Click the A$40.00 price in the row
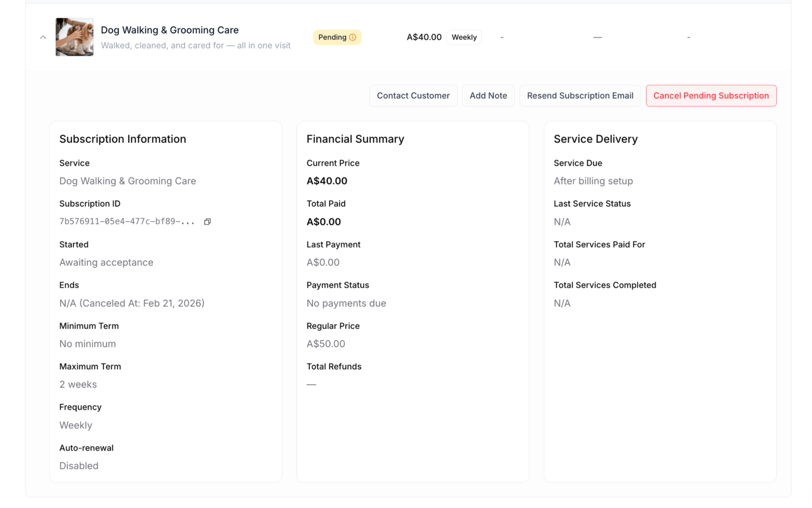The height and width of the screenshot is (508, 812). pyautogui.click(x=424, y=37)
